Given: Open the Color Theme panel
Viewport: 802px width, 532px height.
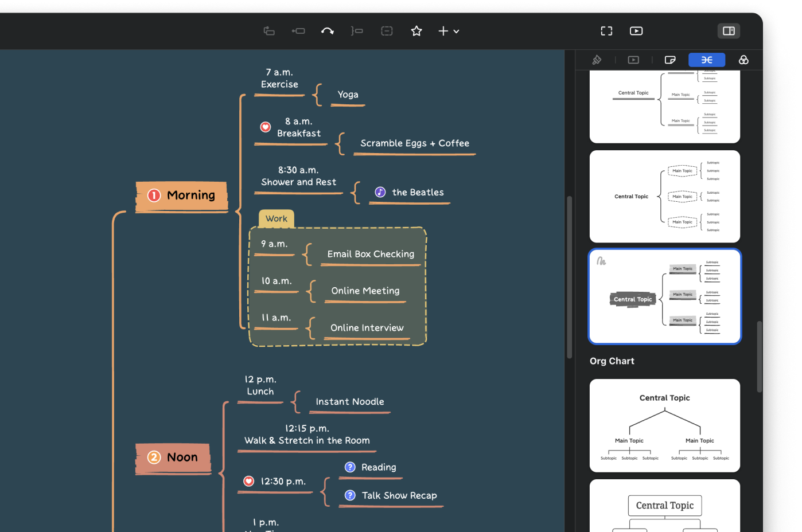Looking at the screenshot, I should (743, 59).
